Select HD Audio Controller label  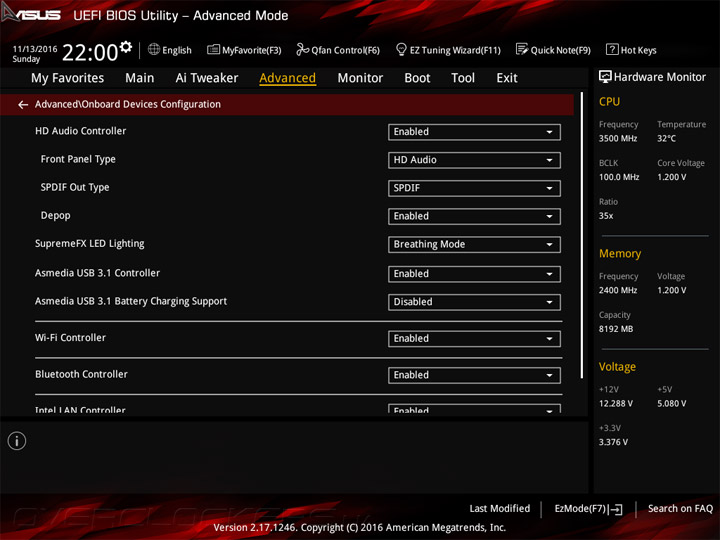click(80, 131)
